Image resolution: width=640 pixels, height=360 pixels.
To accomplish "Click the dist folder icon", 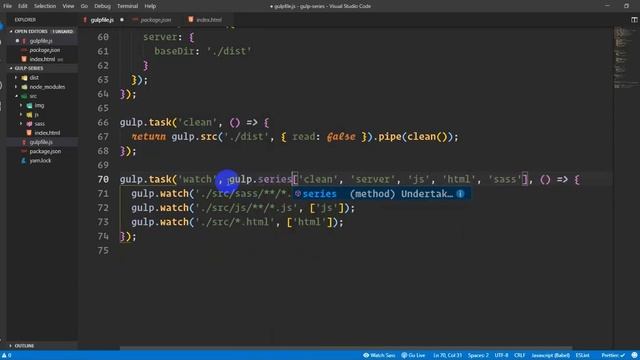I will tap(24, 78).
